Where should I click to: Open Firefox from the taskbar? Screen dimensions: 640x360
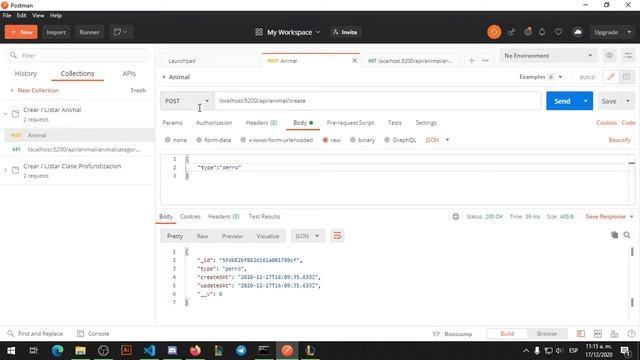(195, 351)
